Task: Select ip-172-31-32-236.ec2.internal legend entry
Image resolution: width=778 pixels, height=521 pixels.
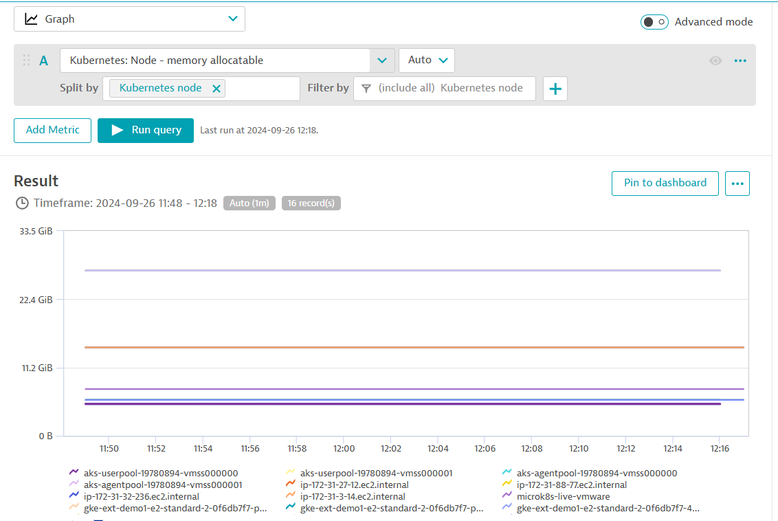Action: tap(140, 496)
